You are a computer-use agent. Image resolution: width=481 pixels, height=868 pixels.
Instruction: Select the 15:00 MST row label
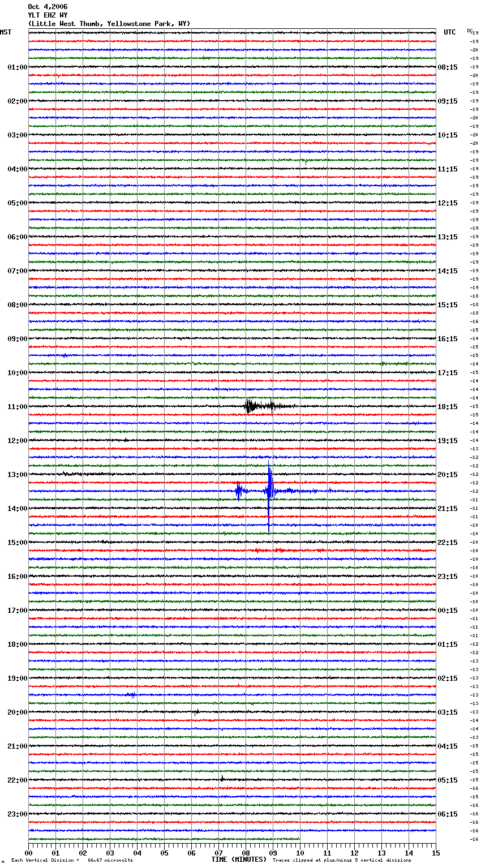click(x=17, y=543)
